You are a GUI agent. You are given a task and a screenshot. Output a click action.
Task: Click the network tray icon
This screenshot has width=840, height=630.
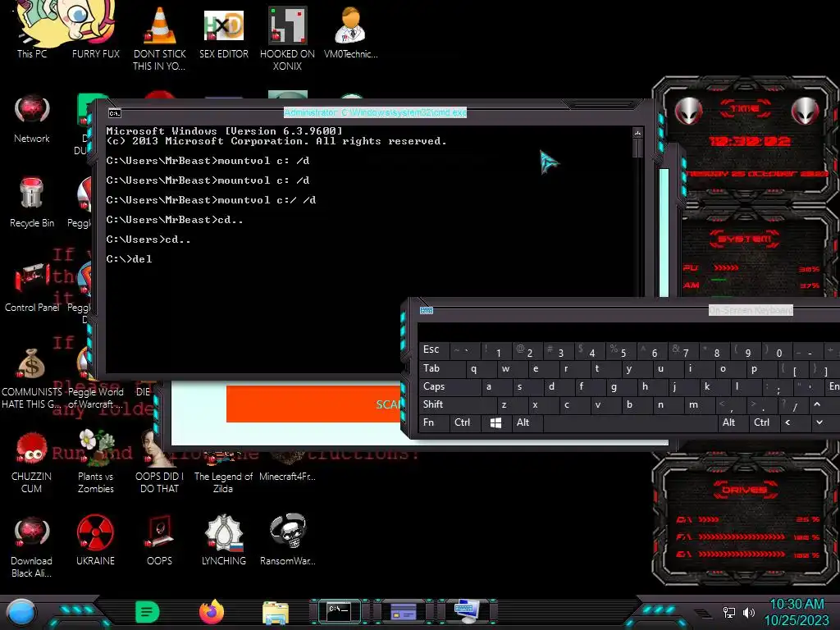729,612
